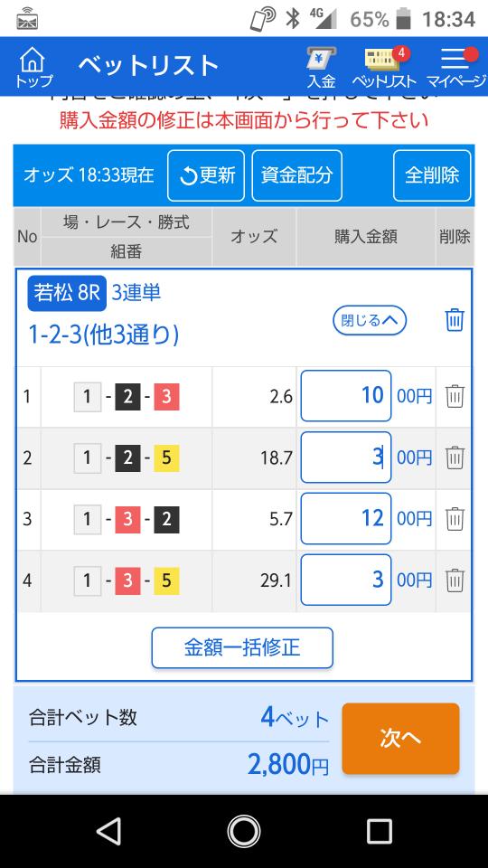Viewport: 488px width, 868px height.
Task: Focus amount field for bet 1-3-2
Action: 346,519
